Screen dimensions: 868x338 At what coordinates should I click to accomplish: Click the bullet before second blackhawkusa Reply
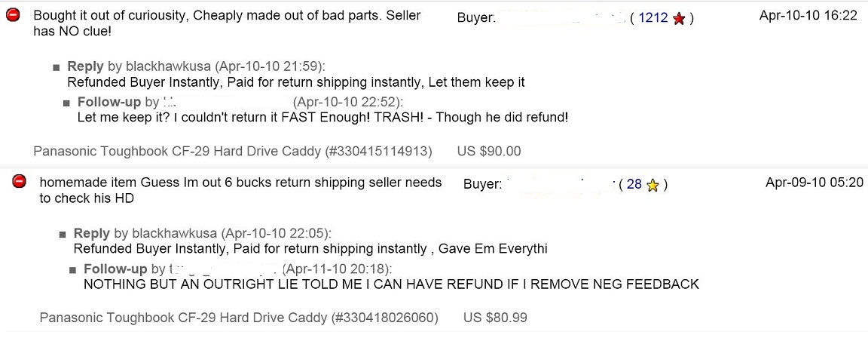click(x=63, y=235)
